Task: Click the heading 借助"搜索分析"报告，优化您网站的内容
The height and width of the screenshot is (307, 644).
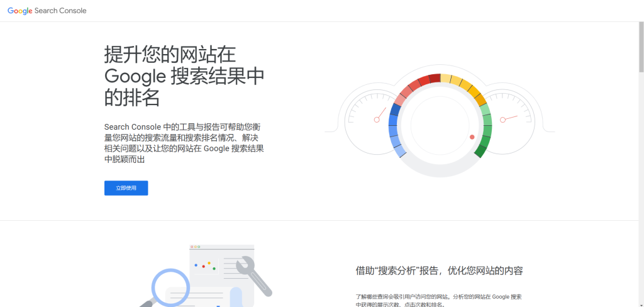Action: tap(439, 271)
